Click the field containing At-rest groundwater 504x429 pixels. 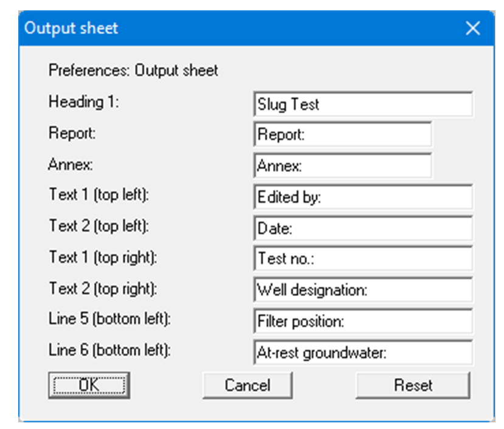pos(364,351)
